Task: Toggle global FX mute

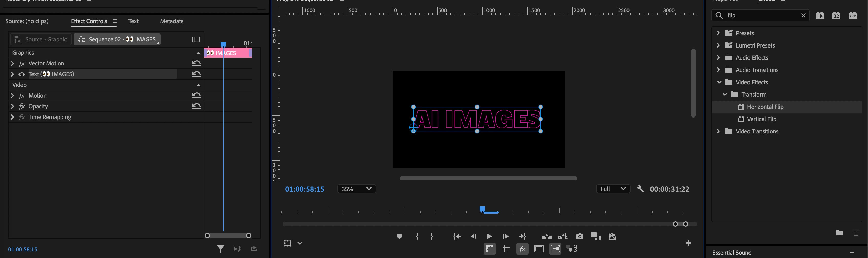Action: coord(522,249)
